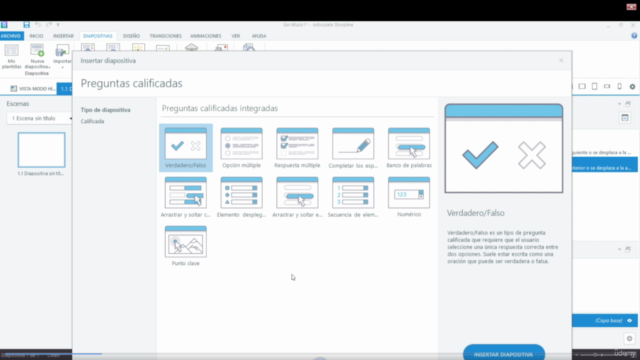
Task: Open the TRANSICIONES ribbon tab
Action: [x=165, y=36]
